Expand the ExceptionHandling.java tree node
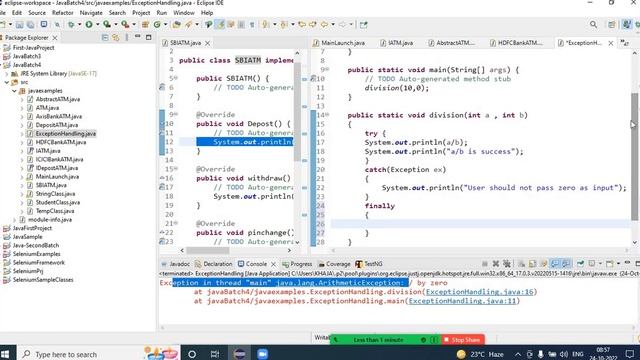Image resolution: width=640 pixels, height=360 pixels. pos(22,134)
